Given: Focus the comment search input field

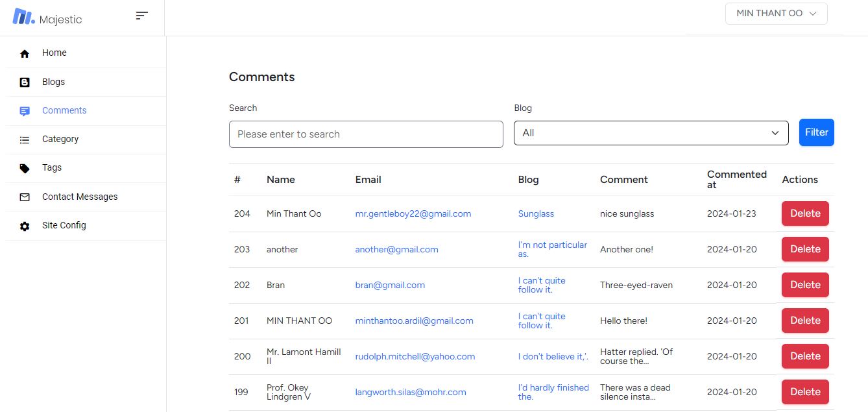Looking at the screenshot, I should [x=366, y=134].
